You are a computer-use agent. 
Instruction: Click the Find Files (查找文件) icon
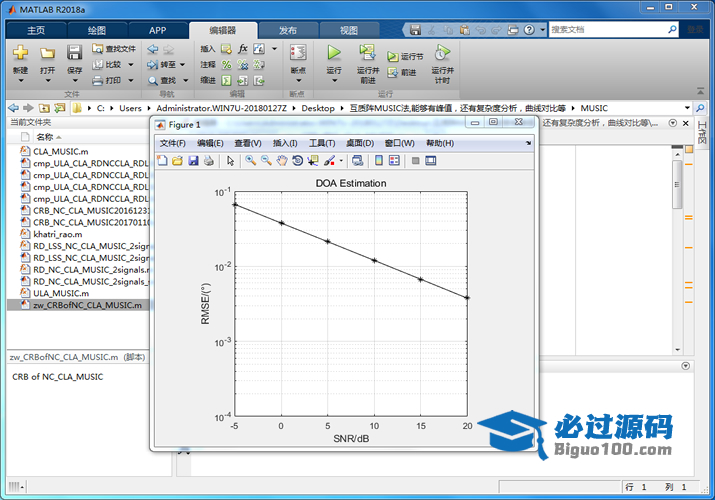click(x=97, y=48)
